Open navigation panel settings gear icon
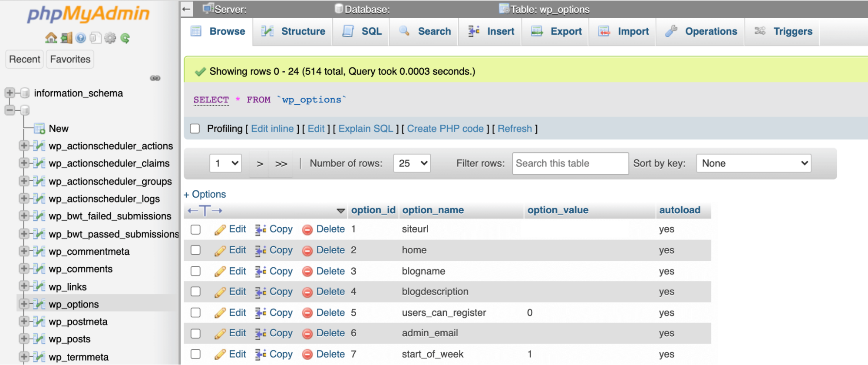The height and width of the screenshot is (365, 868). pyautogui.click(x=110, y=38)
